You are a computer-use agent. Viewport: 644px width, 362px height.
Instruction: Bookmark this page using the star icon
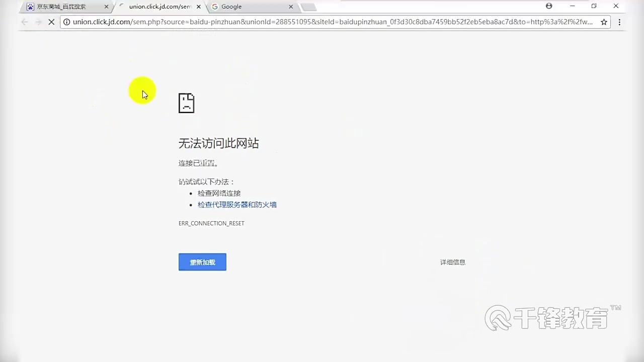coord(604,22)
